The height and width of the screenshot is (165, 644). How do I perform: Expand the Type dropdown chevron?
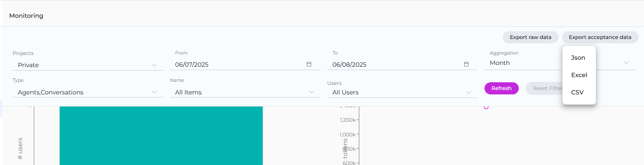[155, 92]
